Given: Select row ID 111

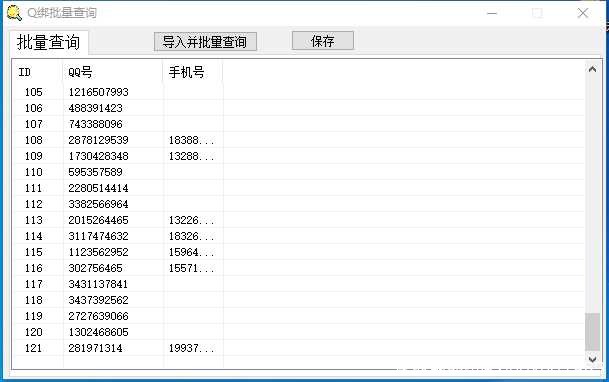Looking at the screenshot, I should tap(34, 188).
